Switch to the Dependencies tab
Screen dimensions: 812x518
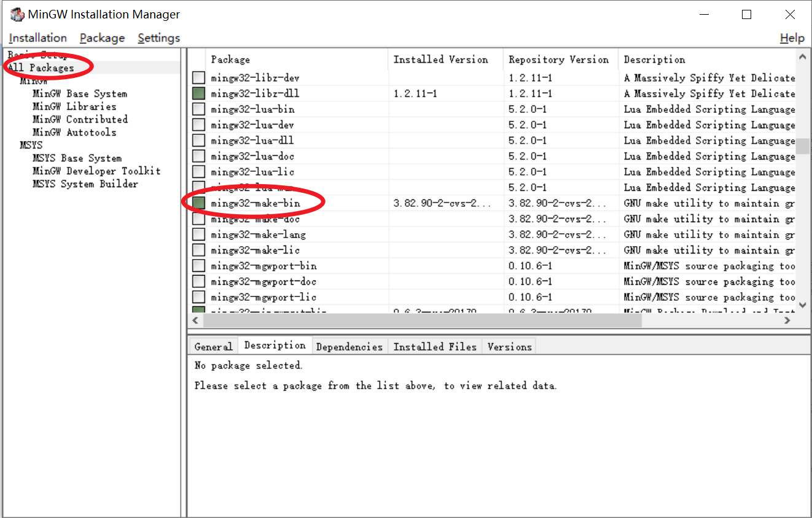[349, 347]
